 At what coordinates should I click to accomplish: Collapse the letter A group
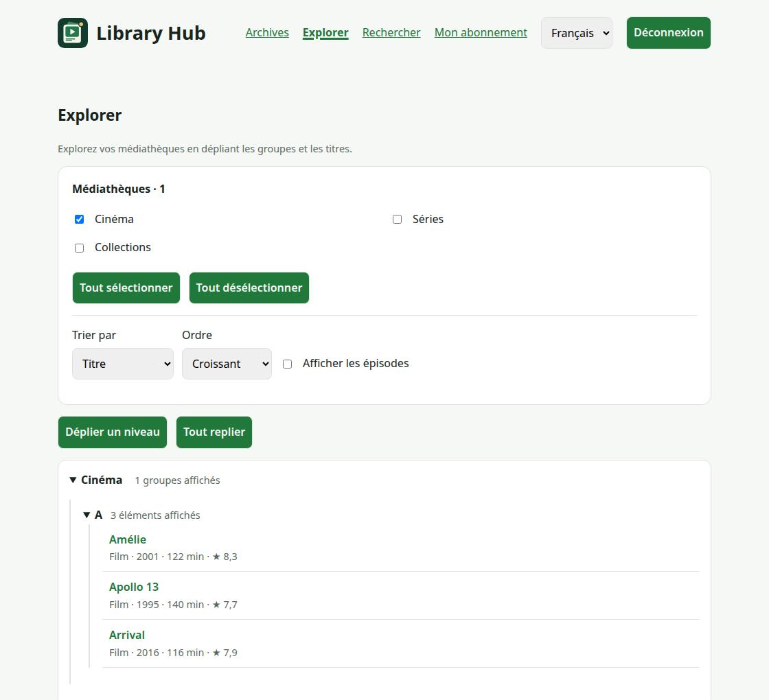click(x=87, y=515)
